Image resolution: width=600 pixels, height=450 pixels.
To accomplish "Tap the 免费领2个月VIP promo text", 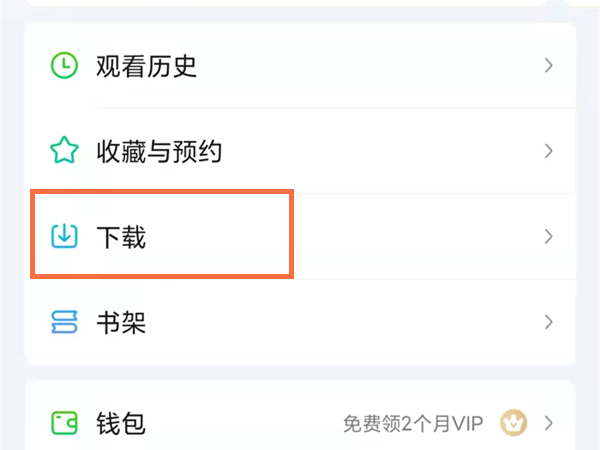I will point(412,422).
